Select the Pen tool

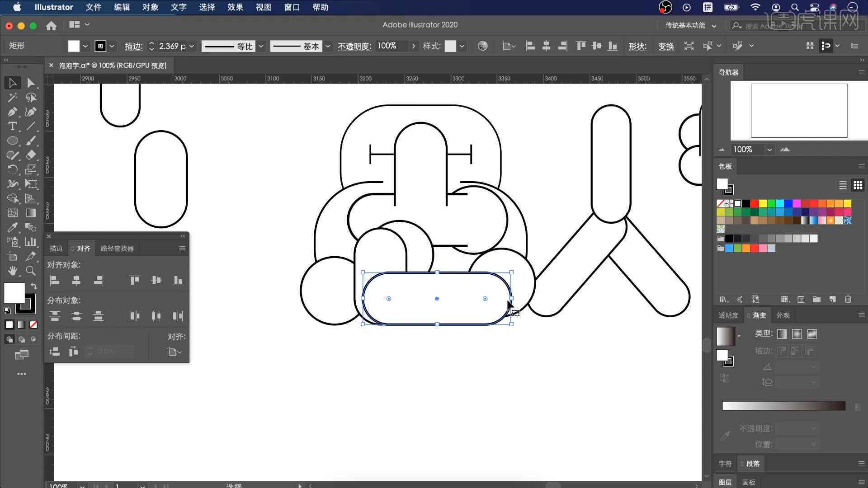point(12,112)
